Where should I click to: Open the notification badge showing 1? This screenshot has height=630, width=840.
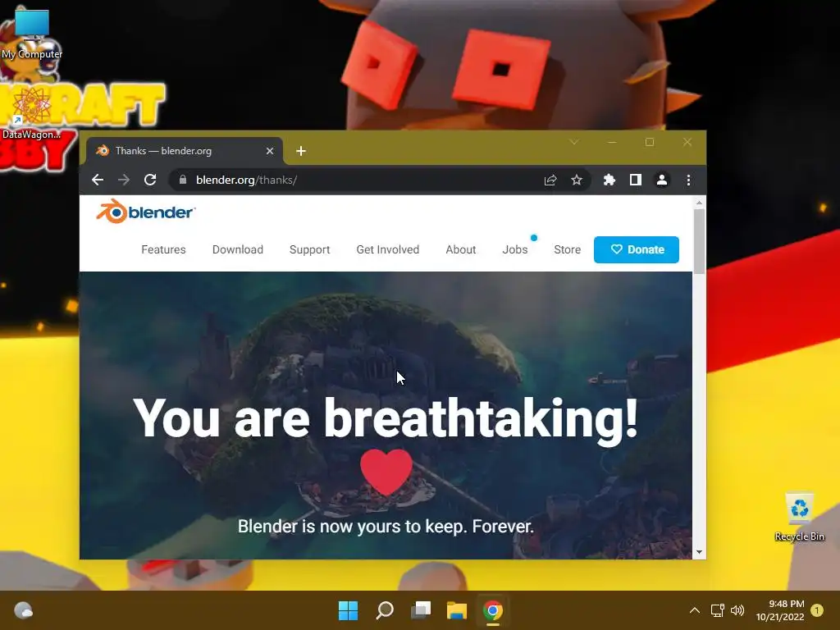[x=817, y=610]
